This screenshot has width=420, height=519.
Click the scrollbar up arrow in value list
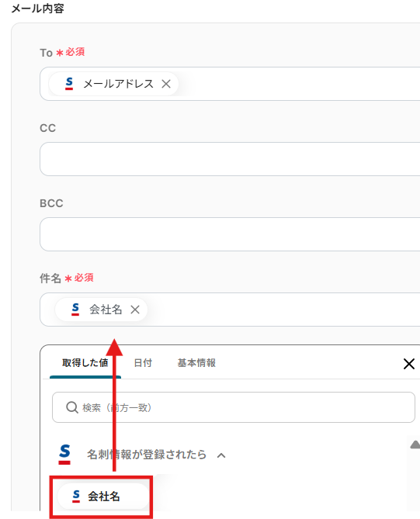point(415,445)
